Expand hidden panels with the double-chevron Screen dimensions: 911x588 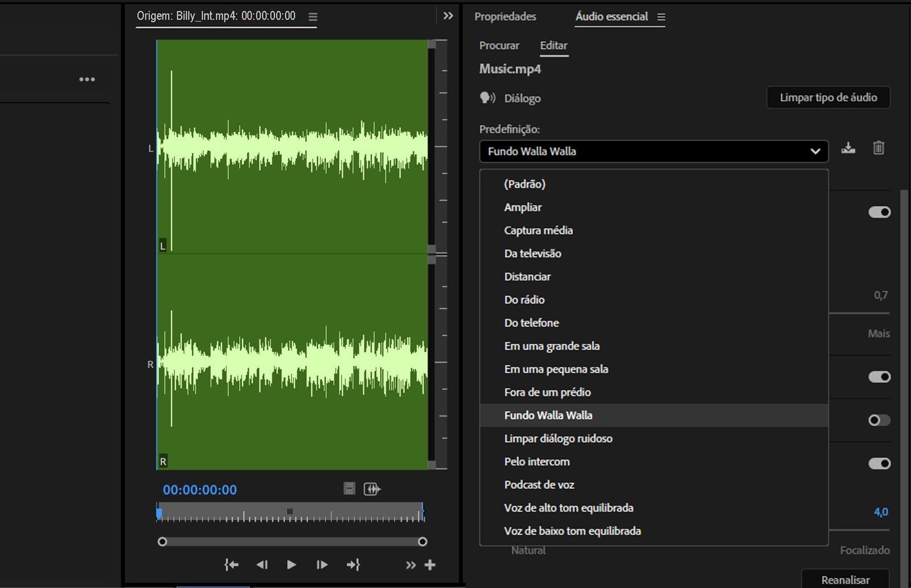pos(448,16)
